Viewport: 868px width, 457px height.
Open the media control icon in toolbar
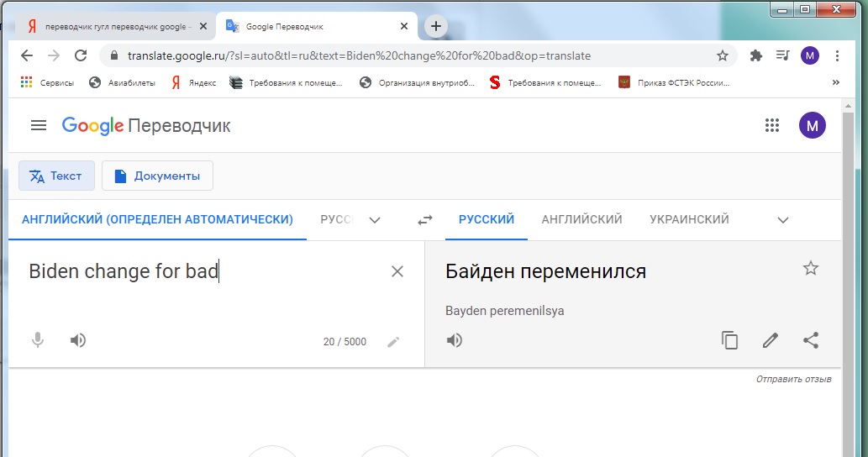783,55
